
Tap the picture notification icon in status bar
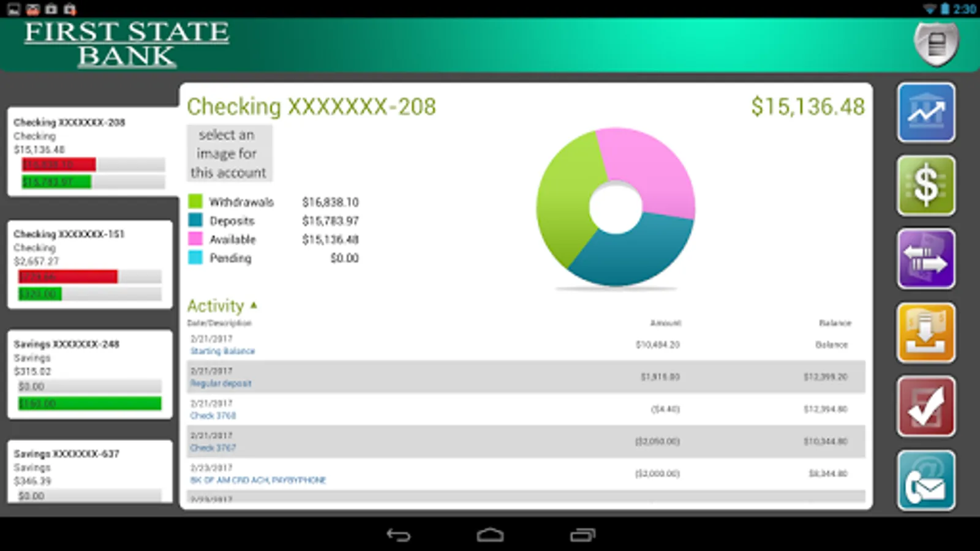(13, 9)
